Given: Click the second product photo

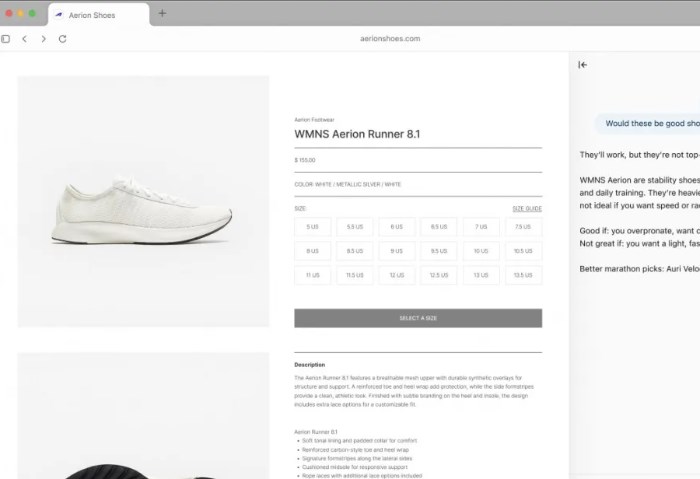Looking at the screenshot, I should tap(143, 416).
